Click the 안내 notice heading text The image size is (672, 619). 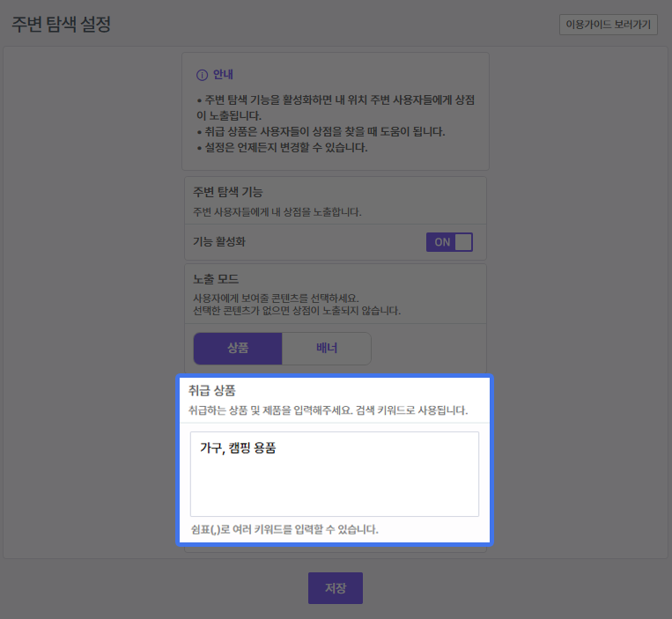click(x=223, y=75)
